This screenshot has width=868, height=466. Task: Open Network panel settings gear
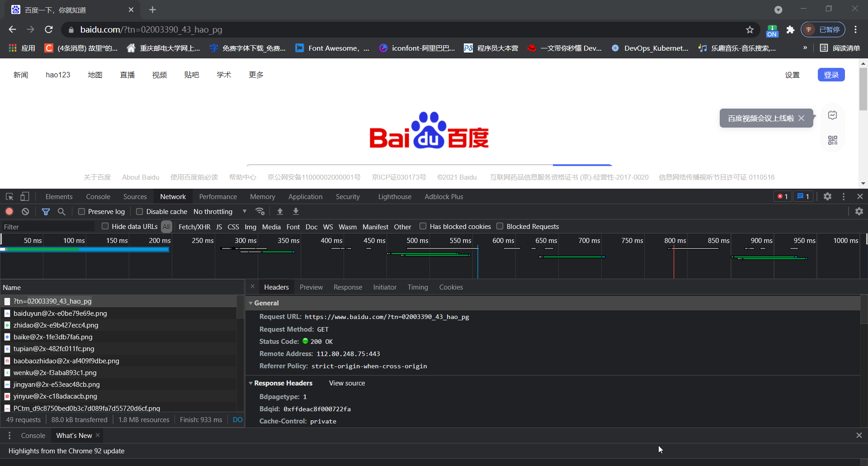pos(859,211)
